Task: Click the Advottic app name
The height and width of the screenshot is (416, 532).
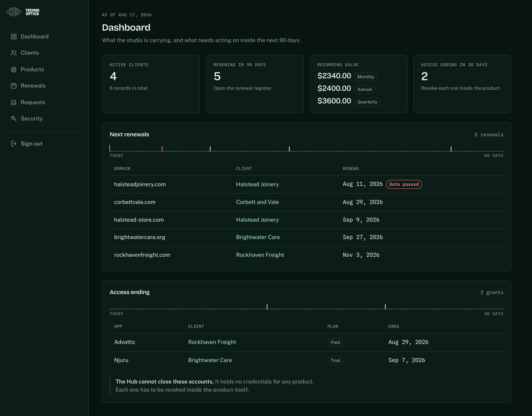Action: [x=125, y=342]
